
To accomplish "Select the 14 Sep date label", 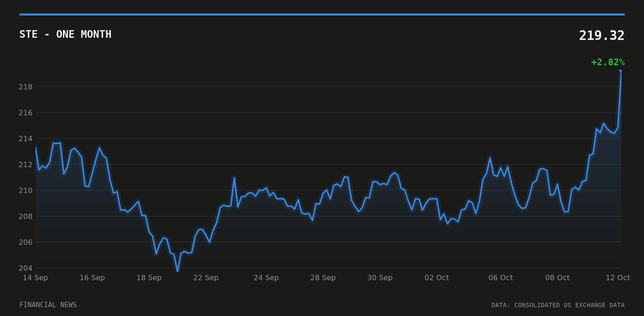I will coord(35,278).
